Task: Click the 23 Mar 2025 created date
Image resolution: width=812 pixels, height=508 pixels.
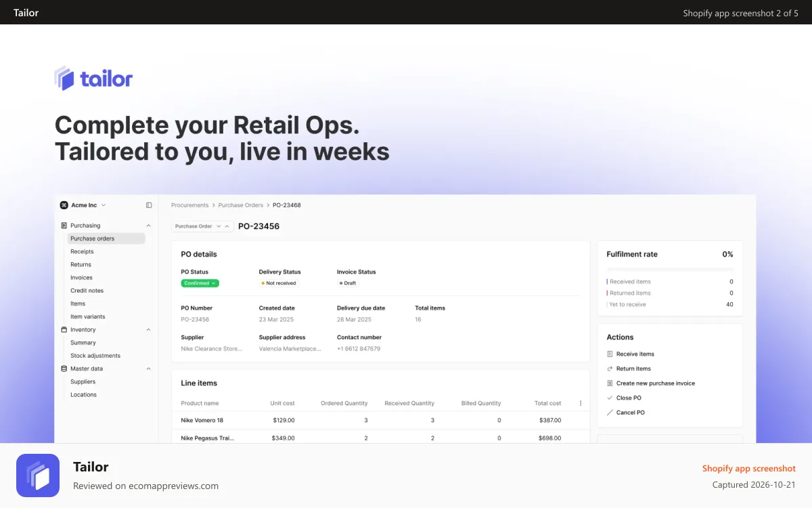Action: coord(277,319)
